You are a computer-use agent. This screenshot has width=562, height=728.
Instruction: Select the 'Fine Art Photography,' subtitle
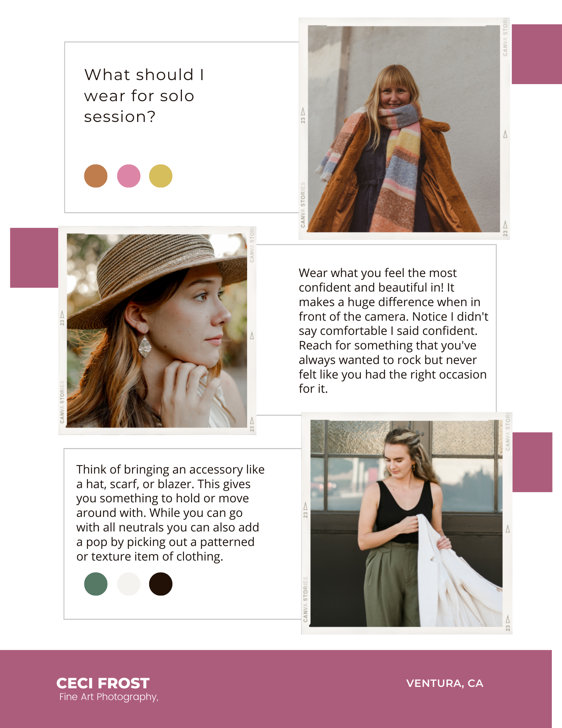[109, 697]
